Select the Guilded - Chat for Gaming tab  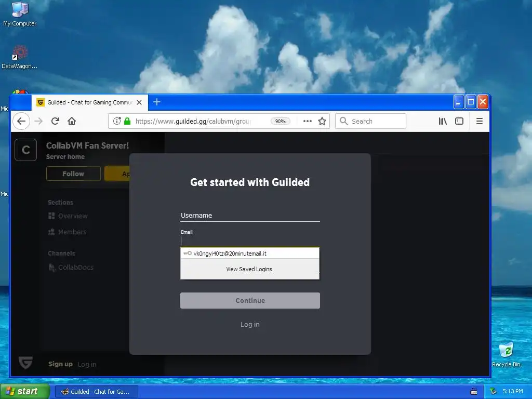tap(90, 102)
